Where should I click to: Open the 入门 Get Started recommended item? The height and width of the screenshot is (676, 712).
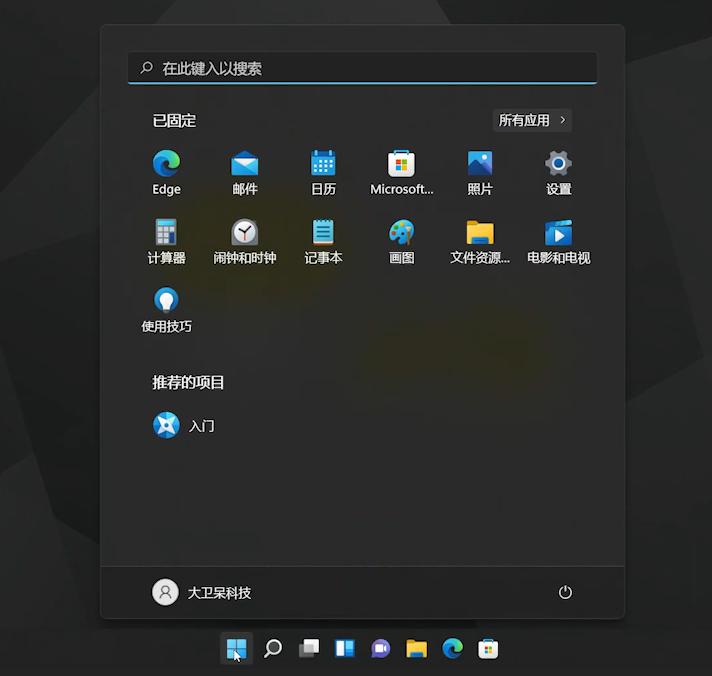(x=183, y=425)
